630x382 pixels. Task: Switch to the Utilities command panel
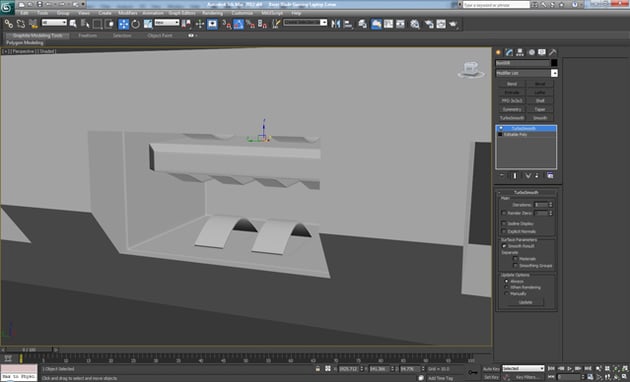[552, 52]
